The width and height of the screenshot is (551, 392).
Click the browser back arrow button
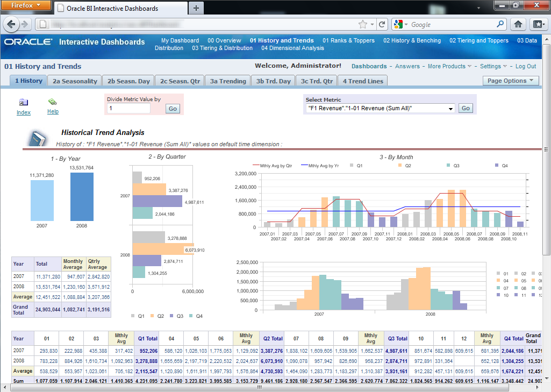pyautogui.click(x=12, y=24)
